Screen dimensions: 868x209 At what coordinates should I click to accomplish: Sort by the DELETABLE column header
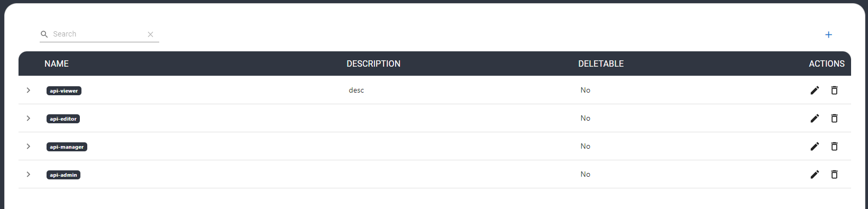601,63
